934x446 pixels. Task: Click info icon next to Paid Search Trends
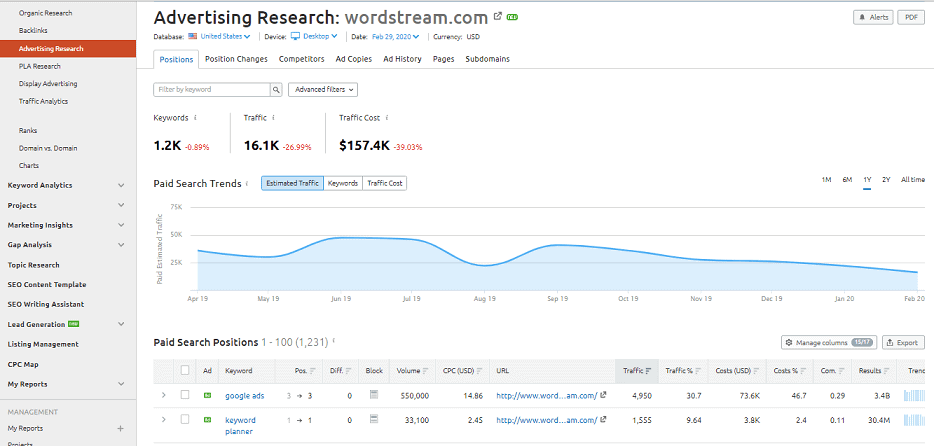(247, 184)
